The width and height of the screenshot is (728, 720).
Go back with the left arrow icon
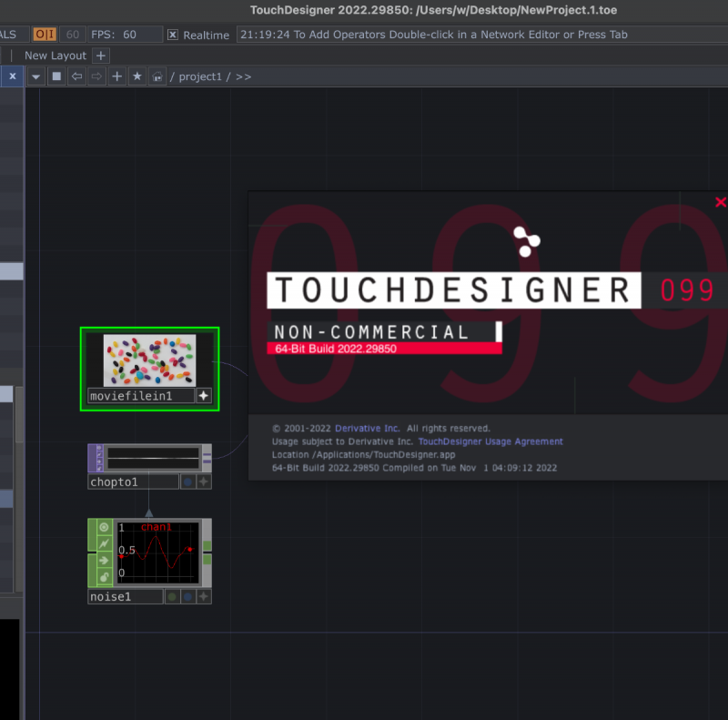(x=77, y=76)
